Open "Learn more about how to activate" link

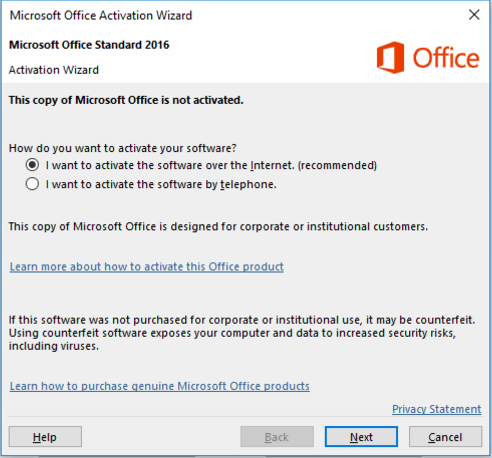pyautogui.click(x=147, y=267)
